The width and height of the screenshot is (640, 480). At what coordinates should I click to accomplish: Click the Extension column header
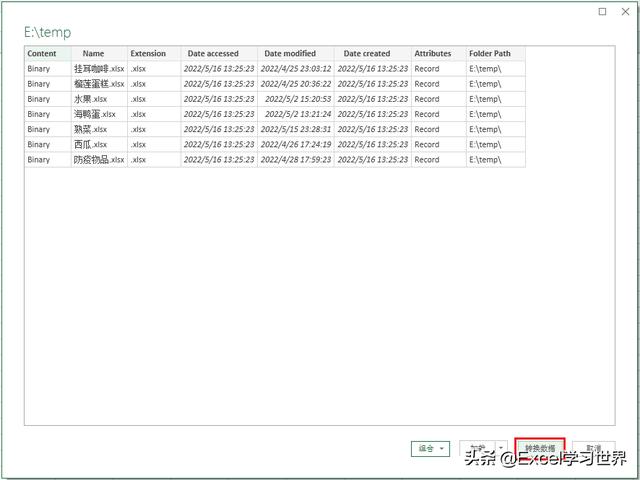click(148, 53)
